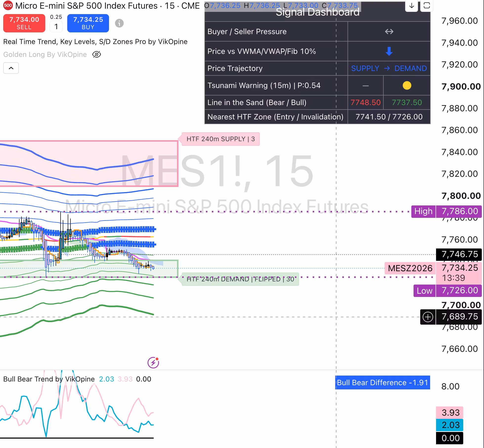Click Bull Bear Trend by VikOpine legend

pos(49,379)
